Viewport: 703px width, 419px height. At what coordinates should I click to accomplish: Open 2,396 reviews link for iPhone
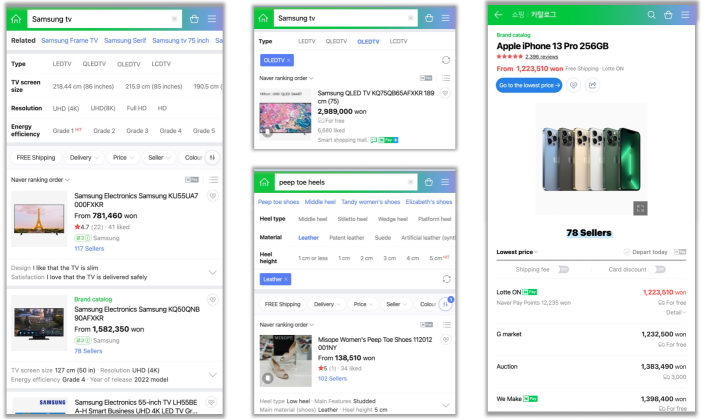click(542, 56)
